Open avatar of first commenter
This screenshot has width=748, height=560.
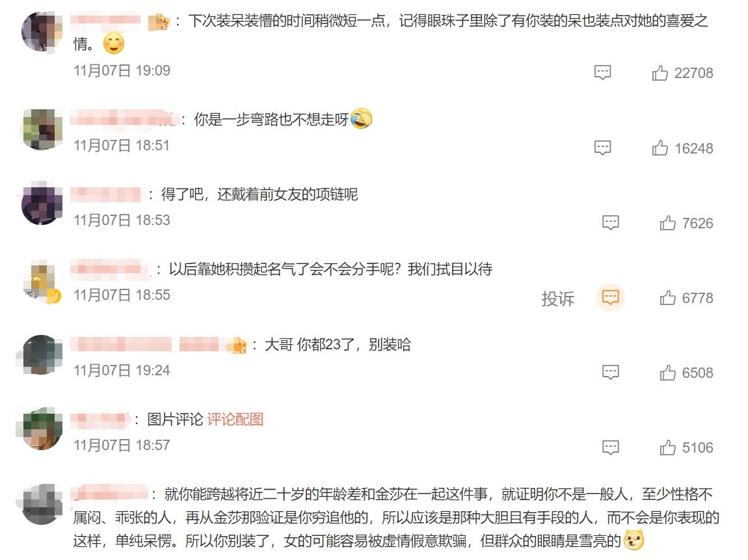coord(42,31)
